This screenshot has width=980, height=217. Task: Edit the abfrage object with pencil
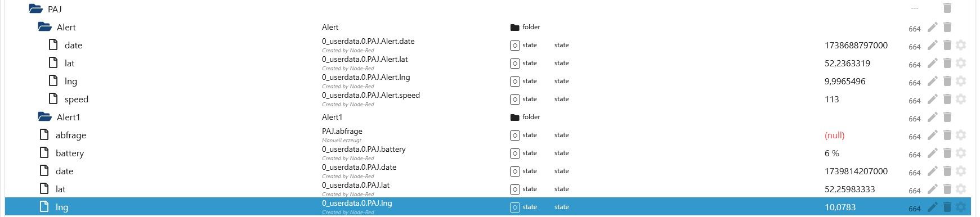933,135
